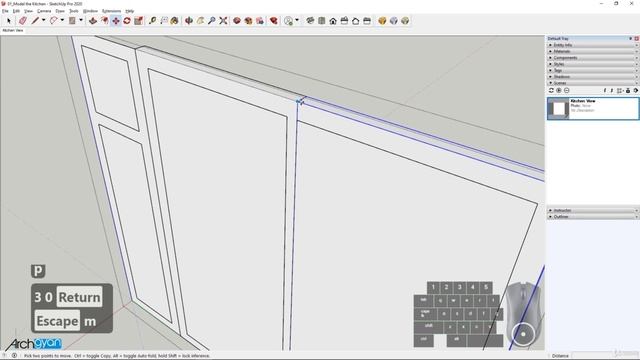The width and height of the screenshot is (640, 360).
Task: Open the Extension Manager ruby icon
Action: pyautogui.click(x=273, y=20)
